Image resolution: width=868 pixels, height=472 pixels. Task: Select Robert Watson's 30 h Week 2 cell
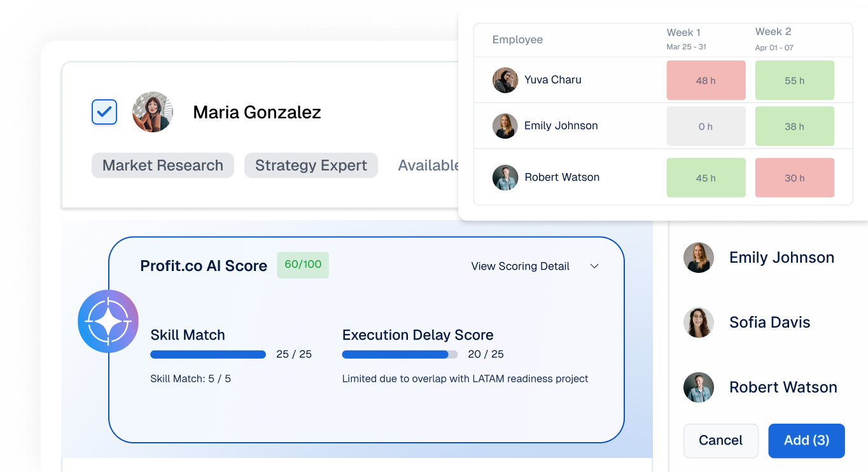pyautogui.click(x=795, y=177)
